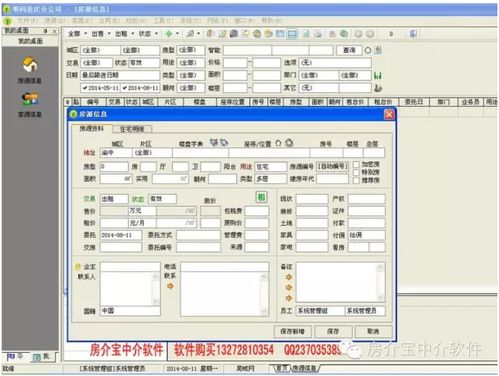The width and height of the screenshot is (499, 376).
Task: Click the orange arrow below 联系 label
Action: [170, 286]
